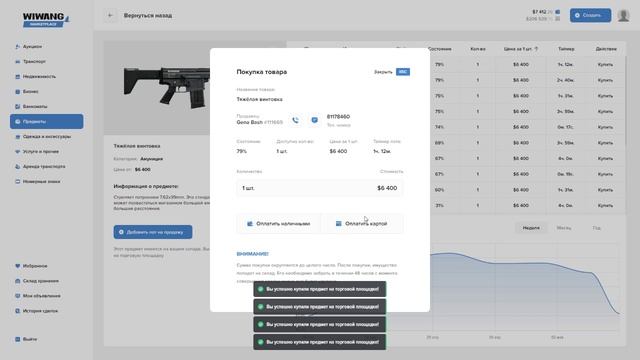Select the Бизнес sidebar icon
This screenshot has width=640, height=360.
pyautogui.click(x=18, y=91)
